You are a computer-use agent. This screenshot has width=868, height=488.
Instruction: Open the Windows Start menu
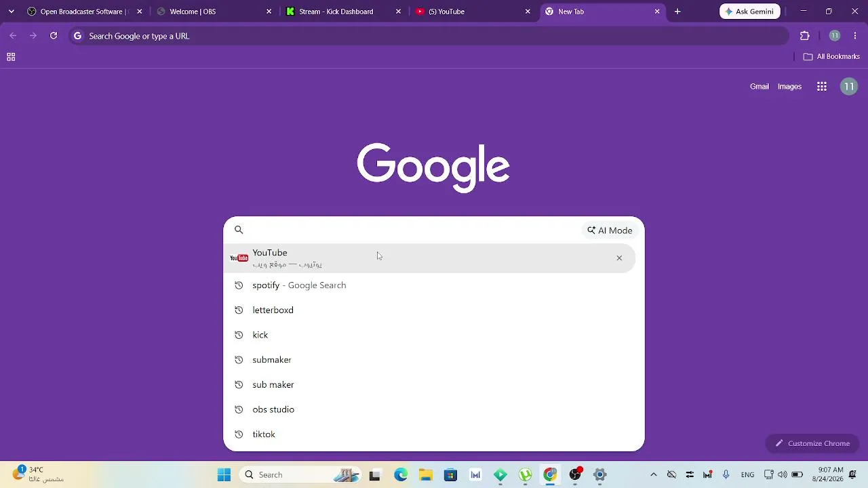224,474
